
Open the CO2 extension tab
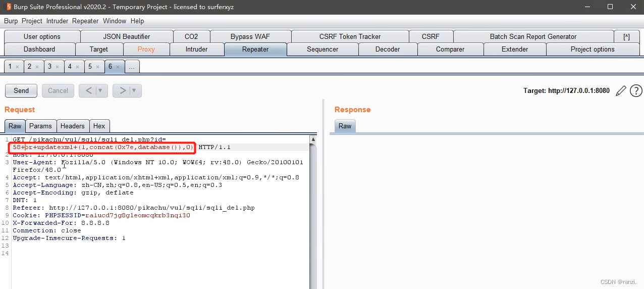191,36
